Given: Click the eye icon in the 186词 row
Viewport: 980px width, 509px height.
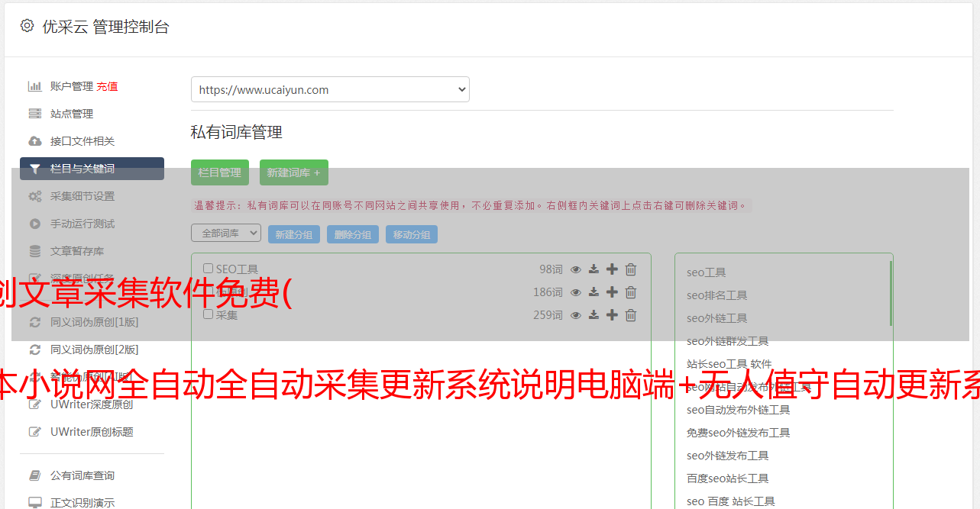Looking at the screenshot, I should (x=576, y=292).
